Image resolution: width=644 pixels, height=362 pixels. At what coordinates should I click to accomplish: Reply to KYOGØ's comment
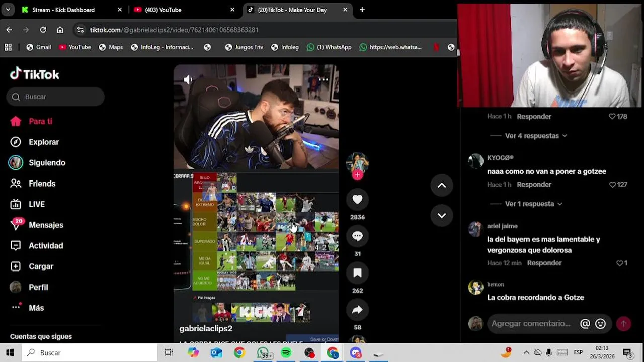pyautogui.click(x=534, y=185)
